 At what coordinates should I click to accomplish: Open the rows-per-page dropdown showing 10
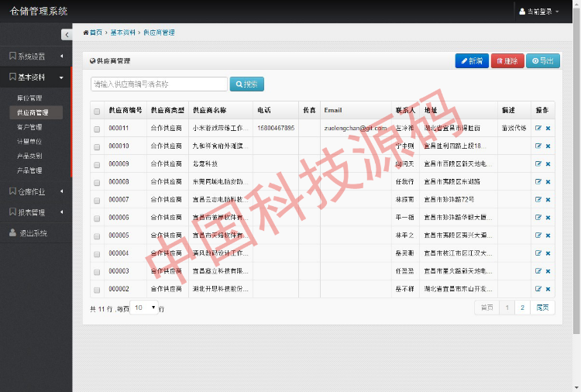(x=144, y=308)
